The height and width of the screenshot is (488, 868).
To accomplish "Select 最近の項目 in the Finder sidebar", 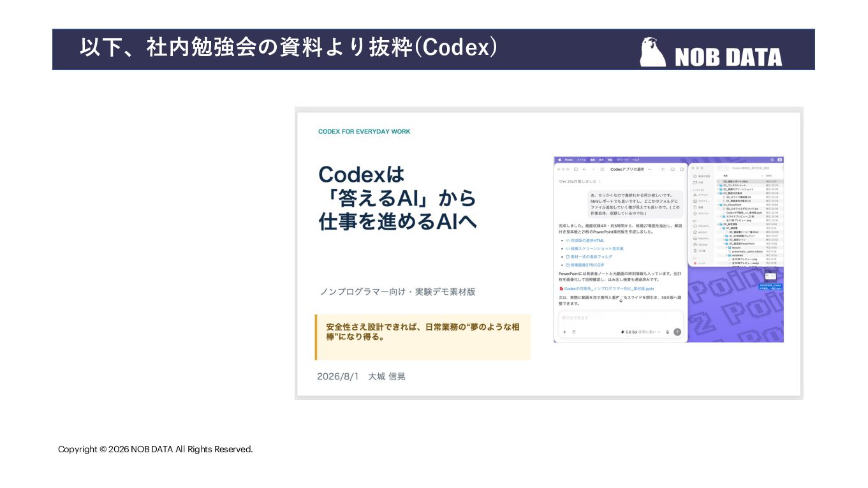I will (702, 175).
